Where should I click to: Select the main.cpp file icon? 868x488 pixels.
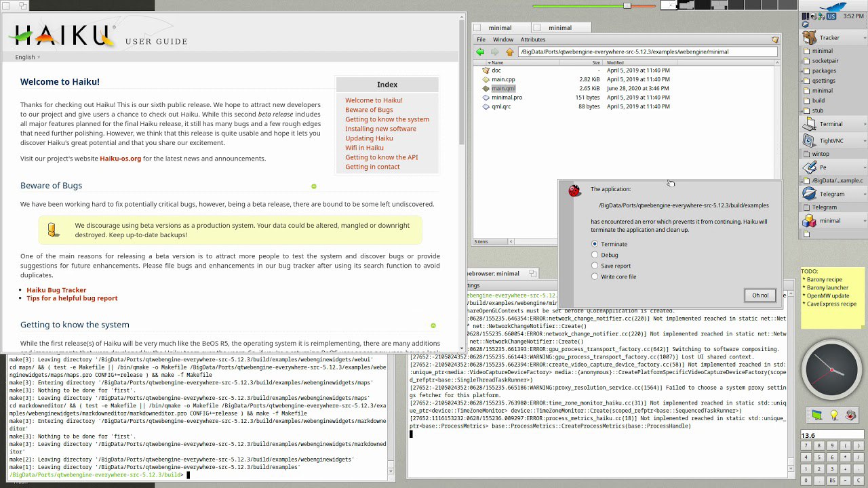click(x=486, y=79)
